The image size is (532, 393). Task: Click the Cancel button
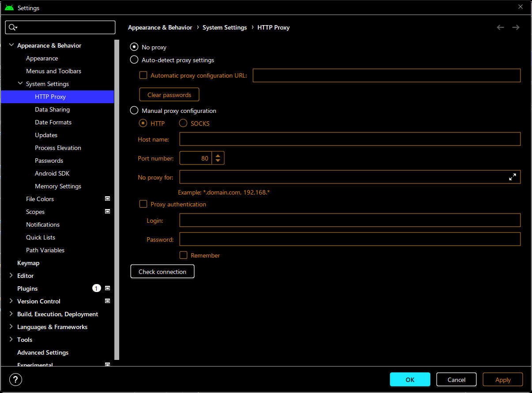click(456, 380)
